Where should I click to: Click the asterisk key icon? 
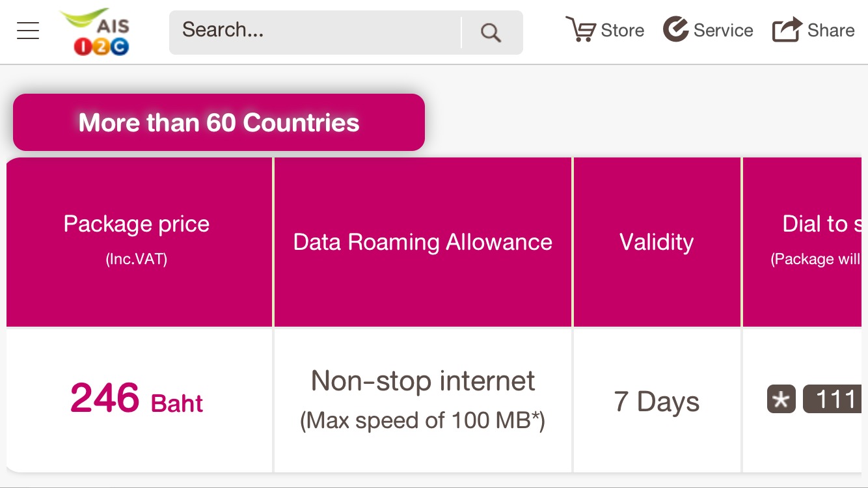781,400
